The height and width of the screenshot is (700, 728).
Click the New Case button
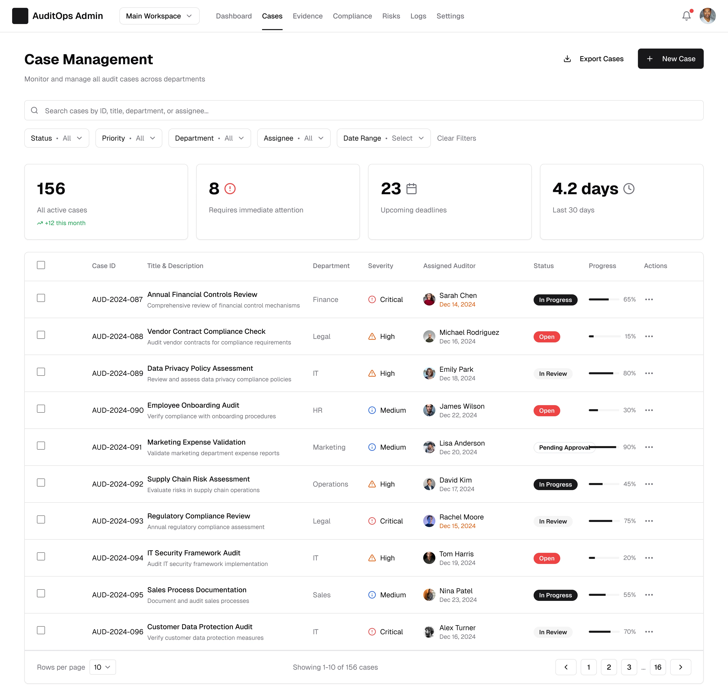click(670, 59)
